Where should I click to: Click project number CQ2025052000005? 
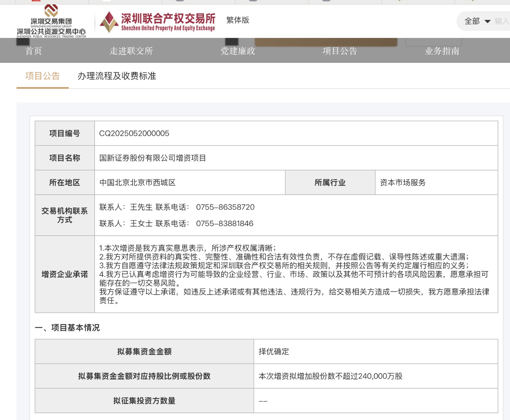134,134
